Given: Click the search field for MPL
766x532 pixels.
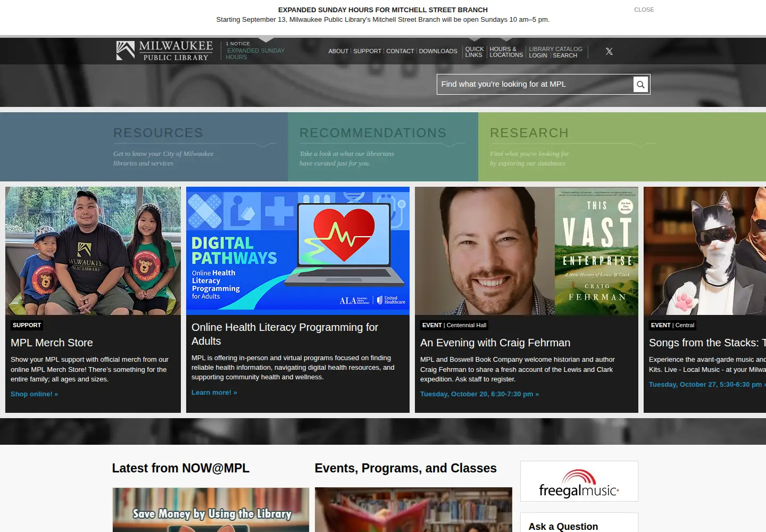Looking at the screenshot, I should (x=535, y=84).
